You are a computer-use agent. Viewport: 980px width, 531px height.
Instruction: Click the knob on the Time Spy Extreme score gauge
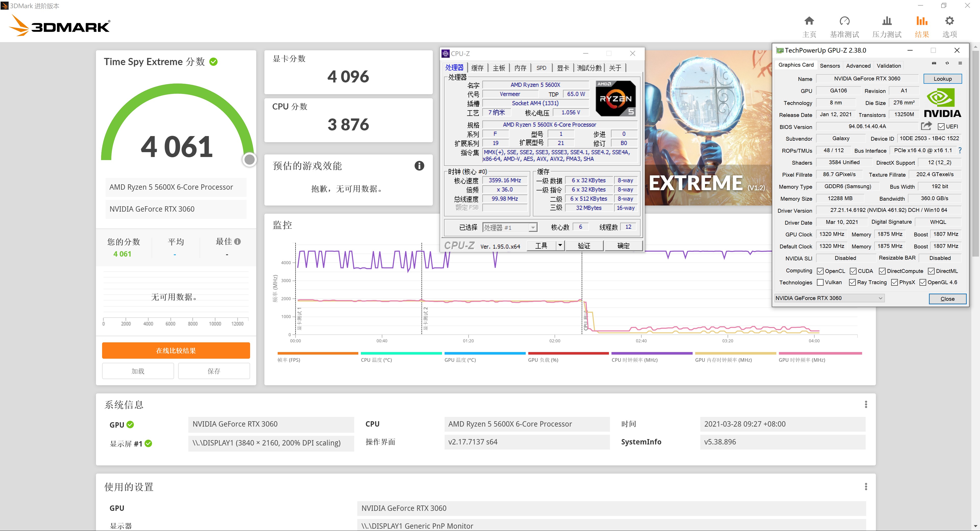click(249, 160)
